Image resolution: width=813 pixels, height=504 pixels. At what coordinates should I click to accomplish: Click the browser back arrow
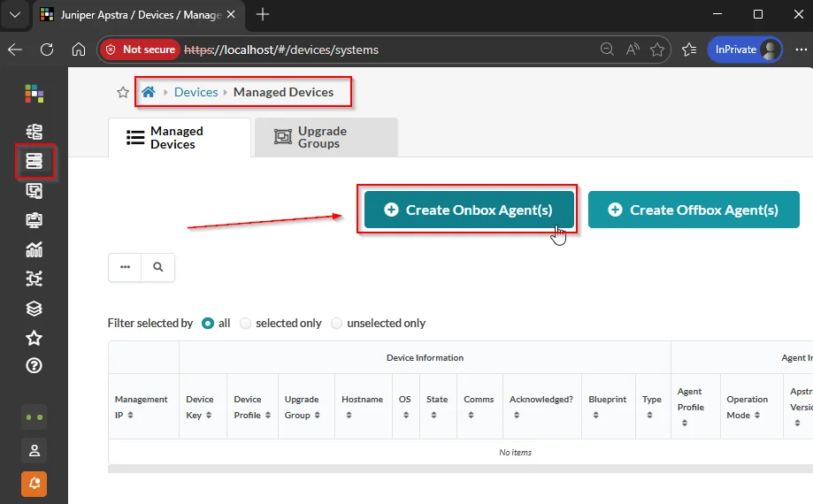point(15,50)
